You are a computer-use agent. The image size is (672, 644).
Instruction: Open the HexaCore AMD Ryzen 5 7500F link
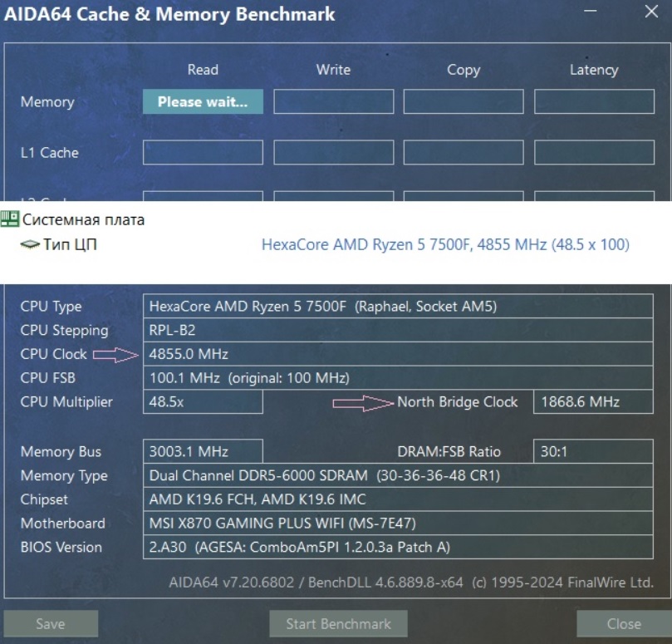(x=445, y=244)
